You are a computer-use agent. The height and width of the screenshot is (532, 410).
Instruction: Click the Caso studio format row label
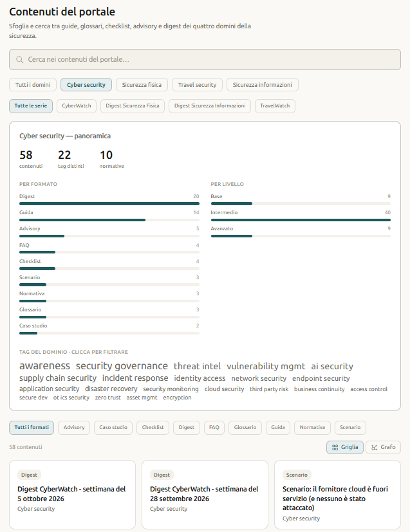[33, 326]
